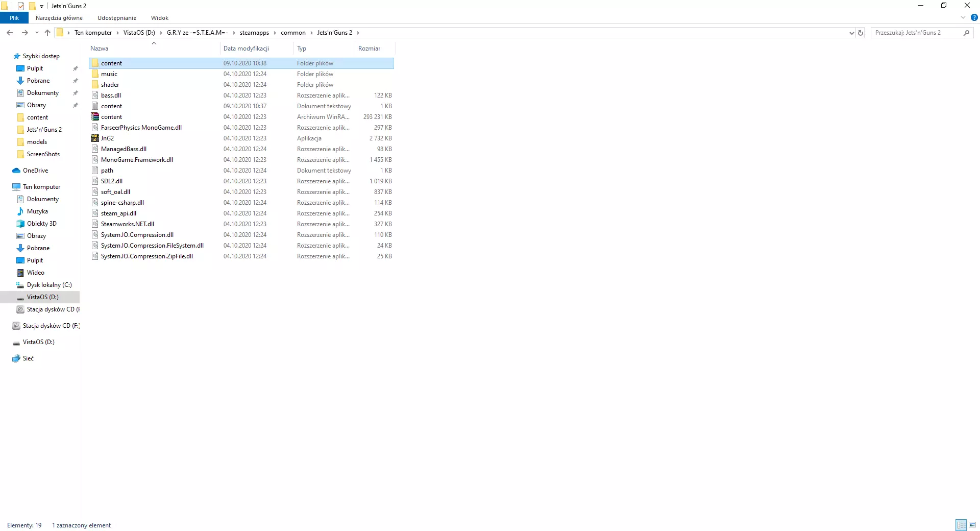
Task: Open quick access toolbar customize dropdown
Action: coord(42,6)
